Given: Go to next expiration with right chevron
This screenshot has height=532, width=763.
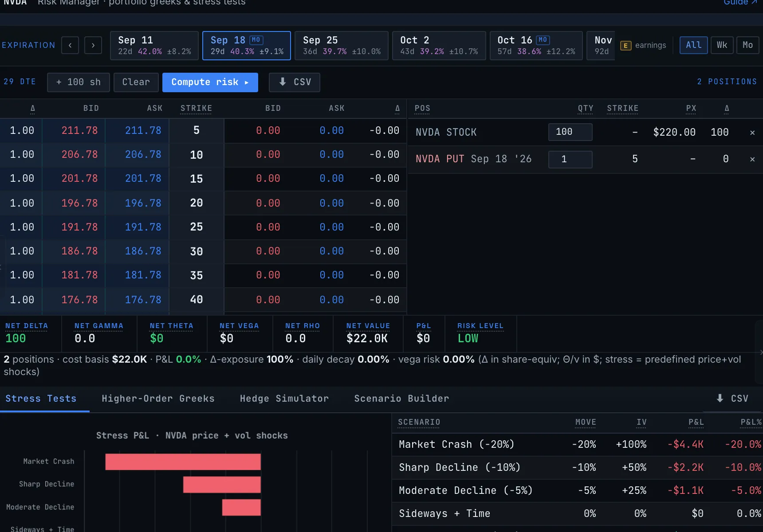Looking at the screenshot, I should [93, 45].
